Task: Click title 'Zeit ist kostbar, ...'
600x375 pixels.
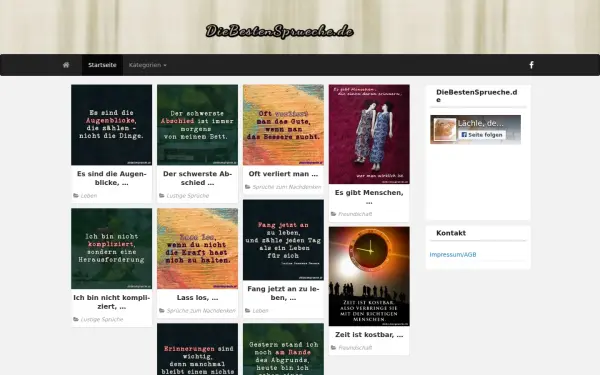Action: tap(369, 335)
